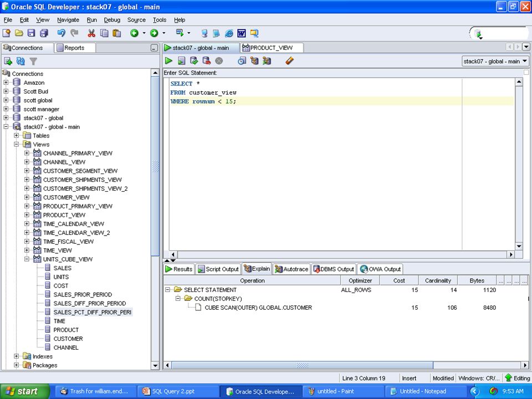Open the tab list dropdown button
The width and height of the screenshot is (532, 399).
(x=526, y=47)
